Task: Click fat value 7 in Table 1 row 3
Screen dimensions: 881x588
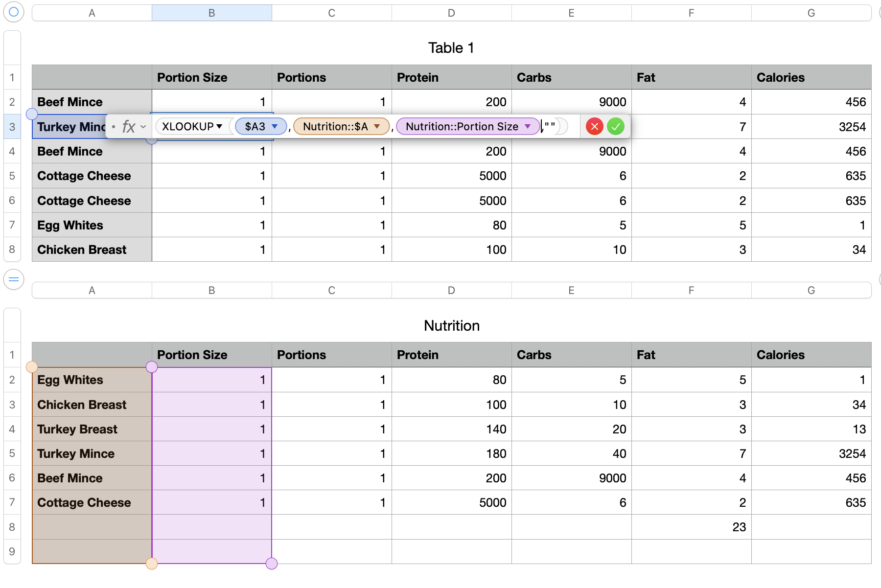Action: [x=742, y=127]
